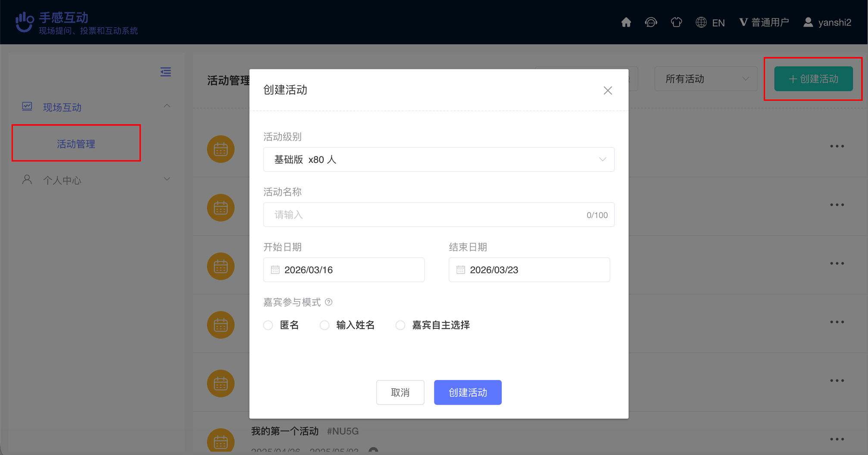
Task: Click the 结束日期 date field
Action: pyautogui.click(x=529, y=270)
